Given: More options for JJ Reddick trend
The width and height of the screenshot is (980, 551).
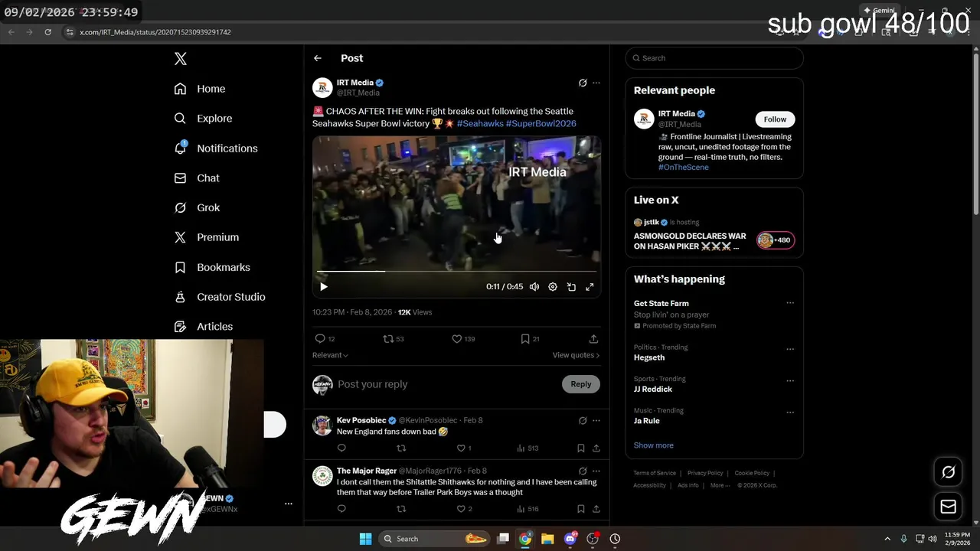Looking at the screenshot, I should 790,380.
